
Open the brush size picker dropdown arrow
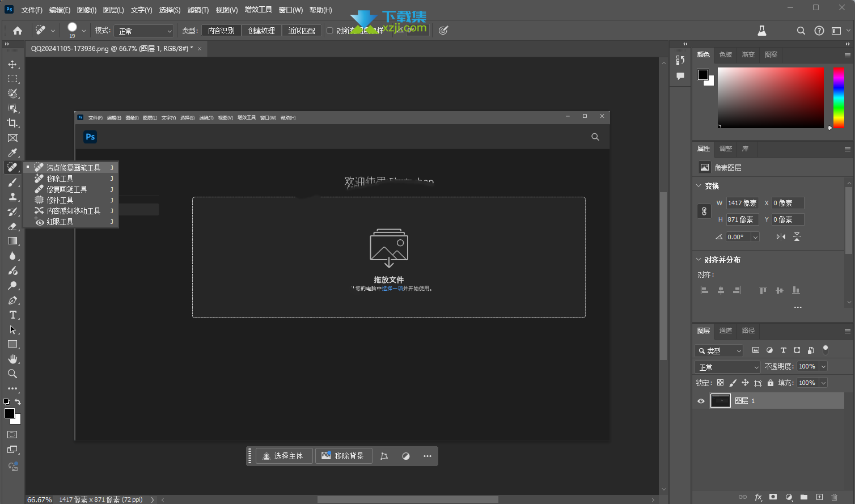pyautogui.click(x=84, y=31)
